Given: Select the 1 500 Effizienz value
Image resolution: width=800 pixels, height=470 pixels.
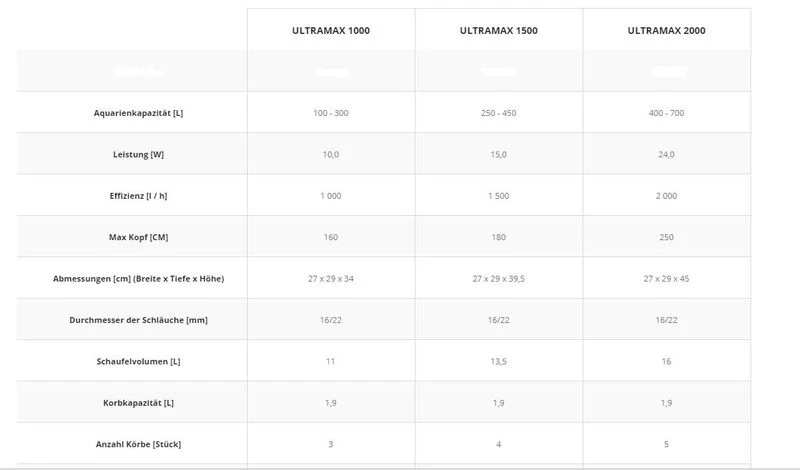Looking at the screenshot, I should 498,196.
